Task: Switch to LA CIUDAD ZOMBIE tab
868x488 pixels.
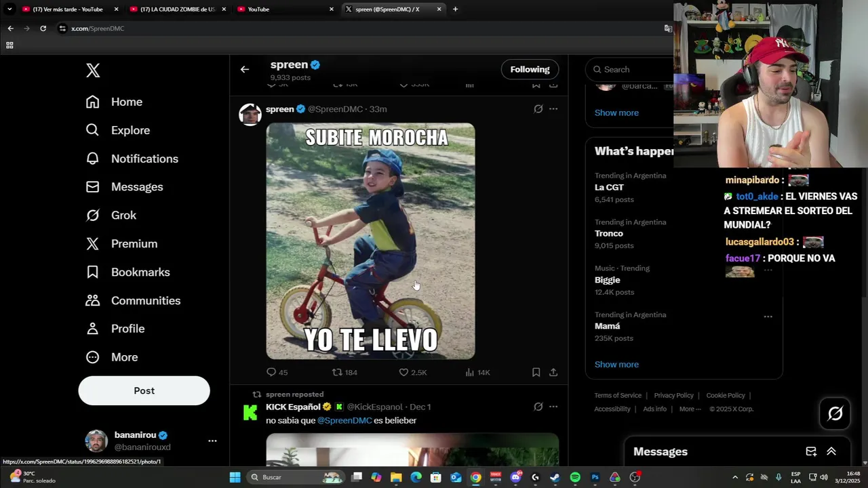Action: click(x=178, y=9)
